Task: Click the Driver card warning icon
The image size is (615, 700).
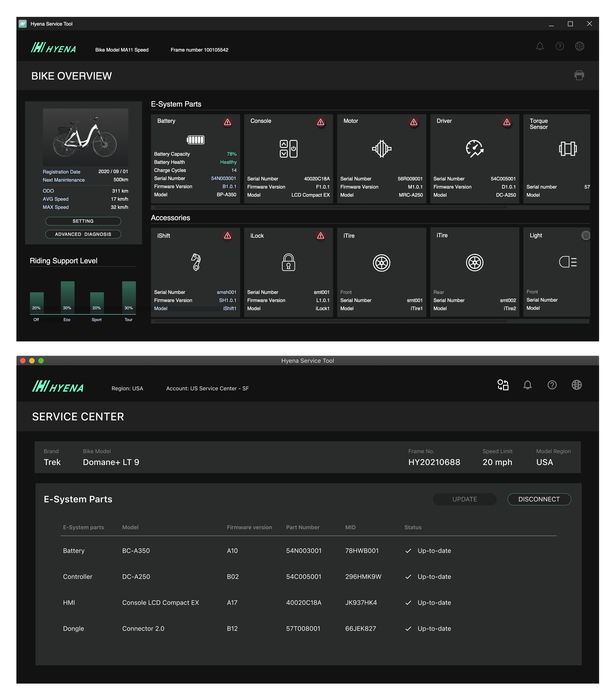Action: point(507,122)
